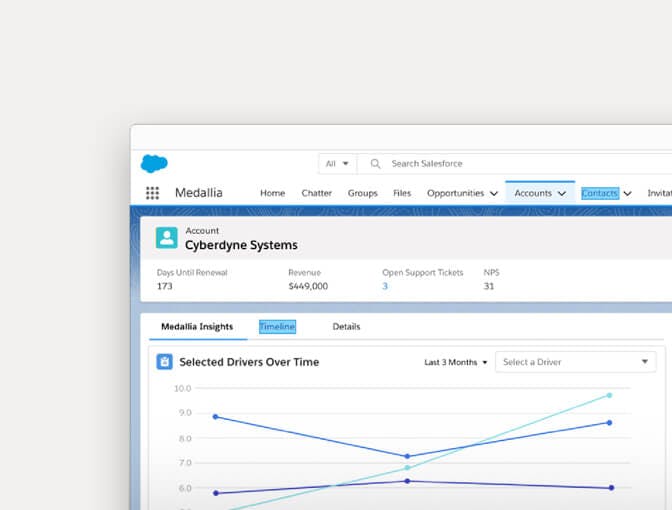672x510 pixels.
Task: Click the NPS value 31
Action: click(x=489, y=286)
